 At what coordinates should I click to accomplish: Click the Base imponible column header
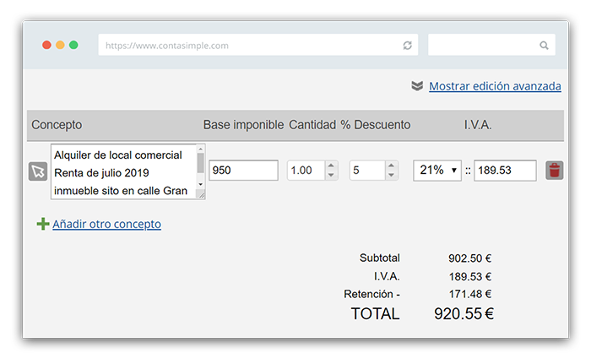click(243, 125)
